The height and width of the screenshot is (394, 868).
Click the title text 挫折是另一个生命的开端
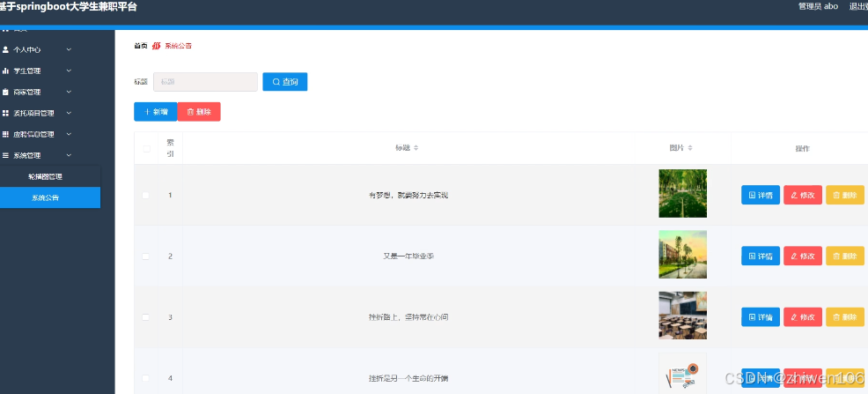tap(408, 378)
